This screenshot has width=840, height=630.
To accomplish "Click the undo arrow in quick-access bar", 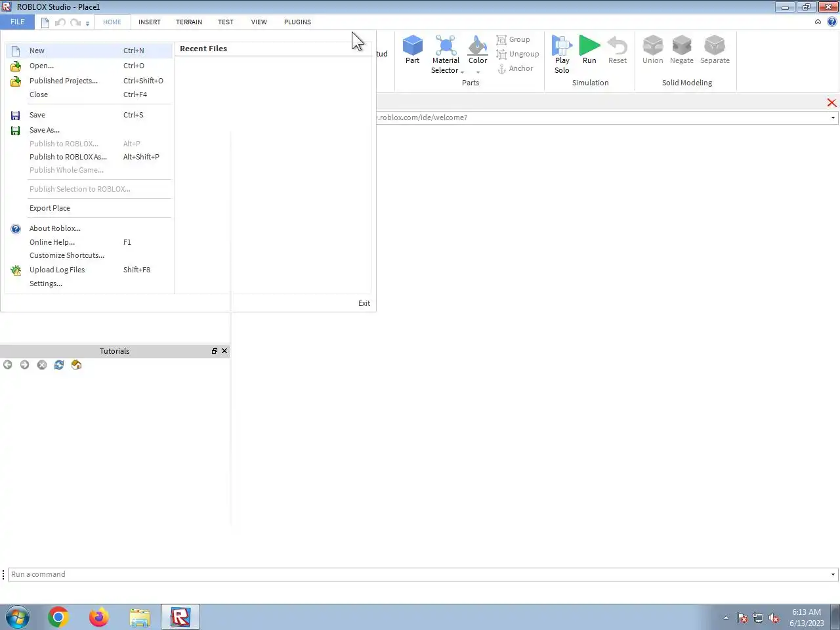I will [60, 22].
